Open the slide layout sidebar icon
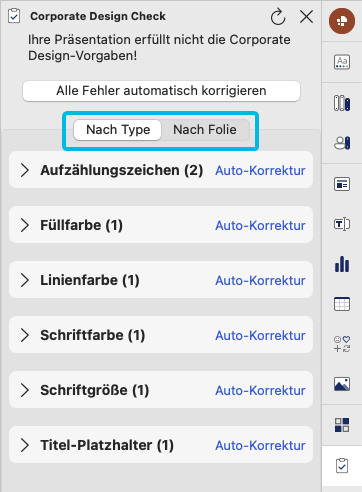Screen dimensions: 362x492 (342, 184)
